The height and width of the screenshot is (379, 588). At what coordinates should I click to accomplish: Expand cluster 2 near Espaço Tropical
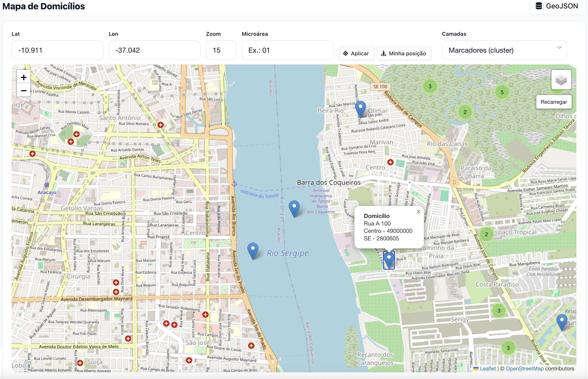point(486,234)
